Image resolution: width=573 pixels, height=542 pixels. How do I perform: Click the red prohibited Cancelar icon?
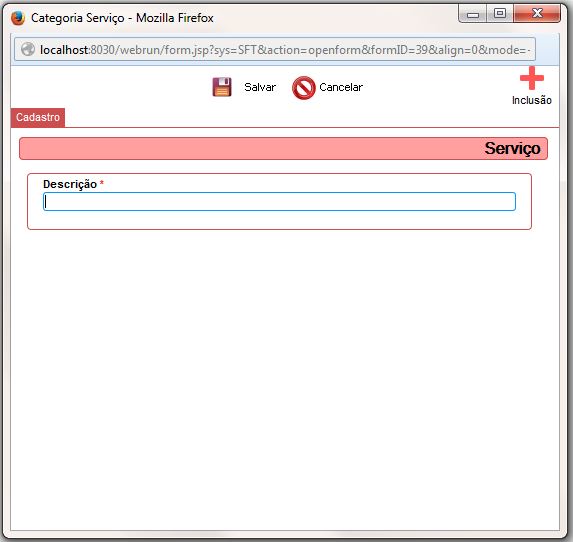pyautogui.click(x=303, y=88)
